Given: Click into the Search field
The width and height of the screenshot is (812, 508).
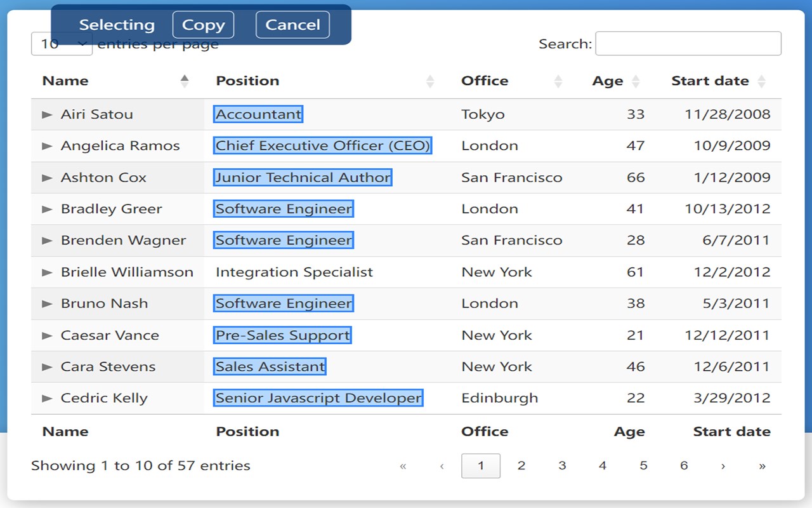Looking at the screenshot, I should point(688,44).
